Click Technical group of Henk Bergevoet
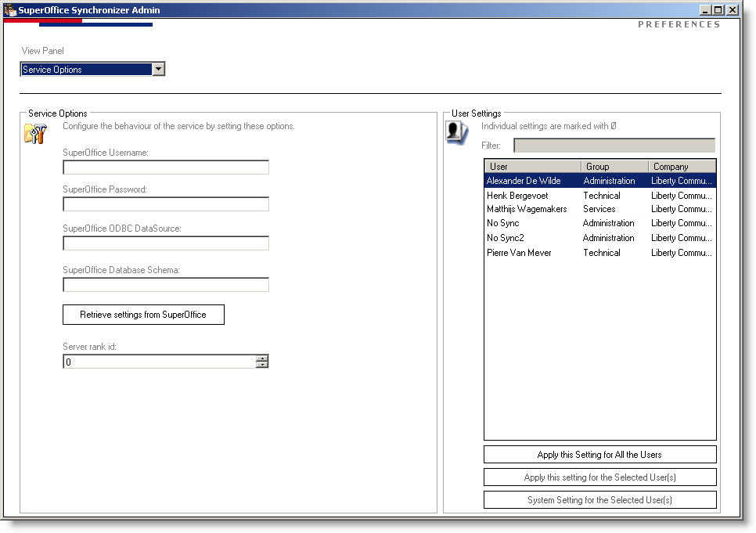756x533 pixels. (x=602, y=196)
